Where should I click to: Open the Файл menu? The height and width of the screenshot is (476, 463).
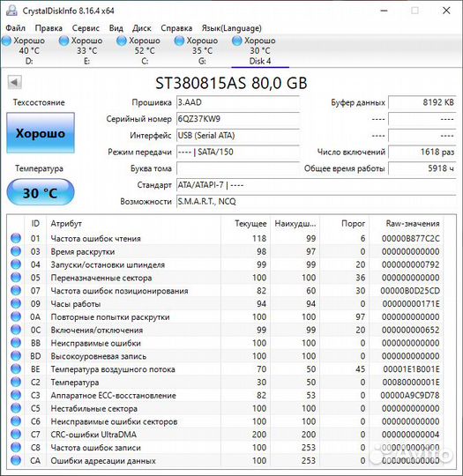pos(16,28)
